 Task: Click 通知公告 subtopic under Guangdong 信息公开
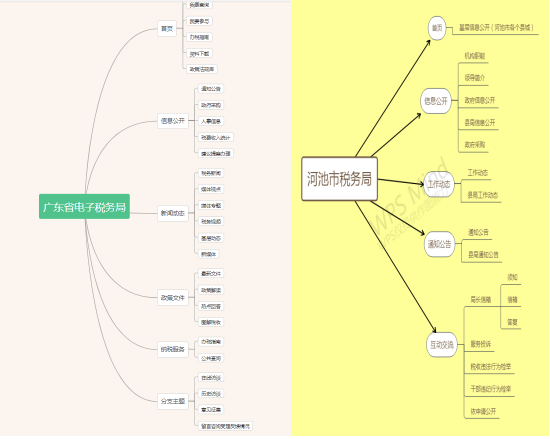[211, 89]
